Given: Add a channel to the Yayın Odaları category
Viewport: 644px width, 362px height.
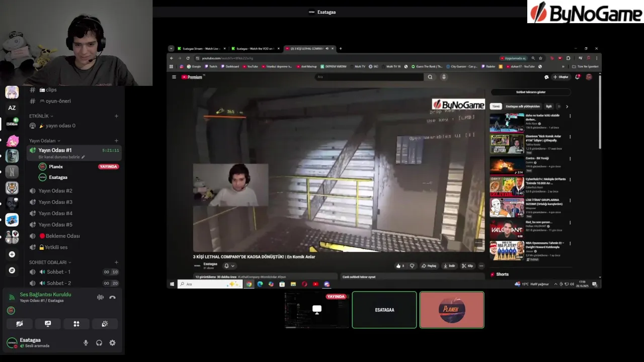Looking at the screenshot, I should click(116, 141).
